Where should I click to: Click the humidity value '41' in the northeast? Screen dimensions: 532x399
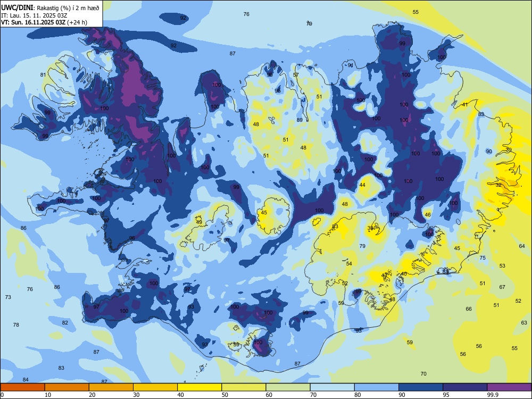(x=465, y=104)
